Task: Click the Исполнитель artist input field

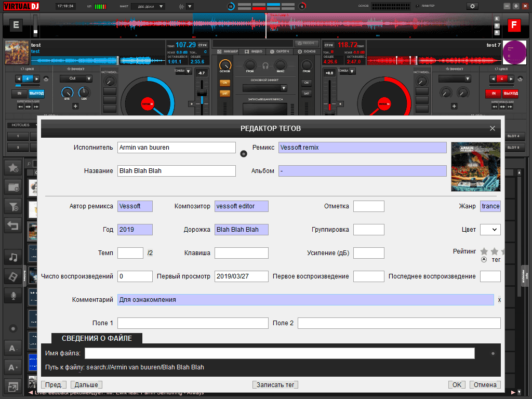Action: click(x=177, y=148)
